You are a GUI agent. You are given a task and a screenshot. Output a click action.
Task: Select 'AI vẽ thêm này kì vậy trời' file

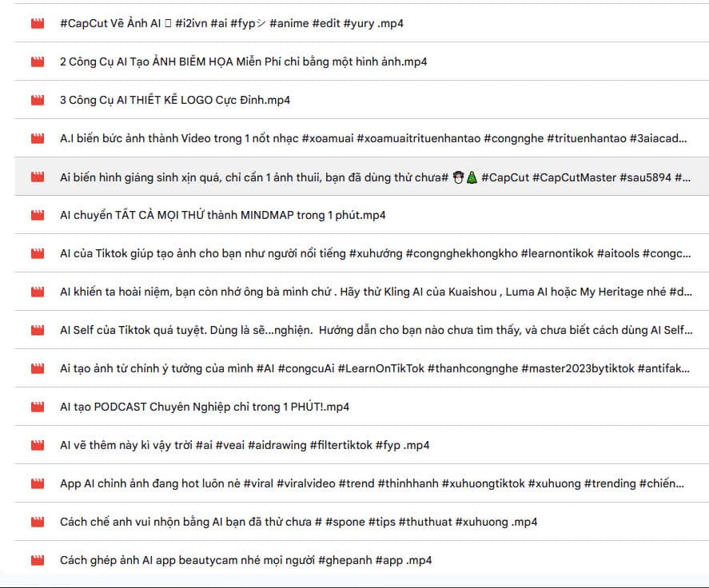245,445
